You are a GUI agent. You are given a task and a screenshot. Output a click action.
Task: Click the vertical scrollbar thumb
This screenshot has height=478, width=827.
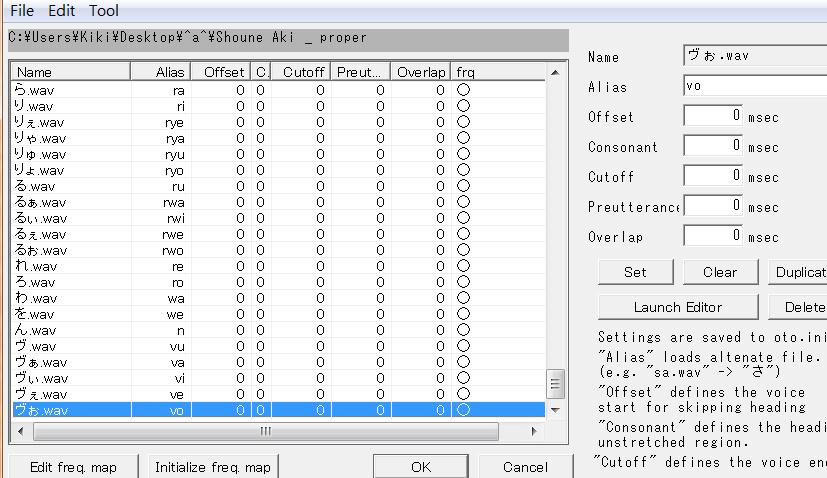pyautogui.click(x=555, y=384)
